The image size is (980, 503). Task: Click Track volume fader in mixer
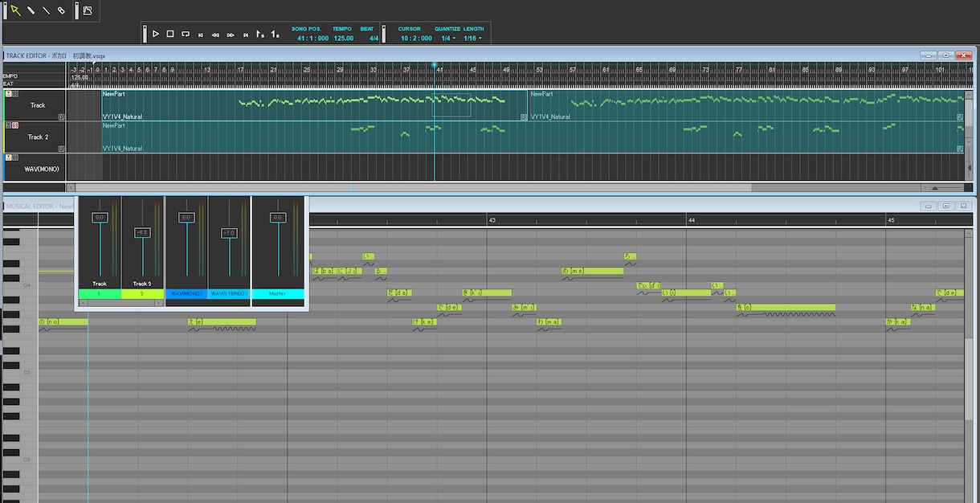[x=100, y=218]
